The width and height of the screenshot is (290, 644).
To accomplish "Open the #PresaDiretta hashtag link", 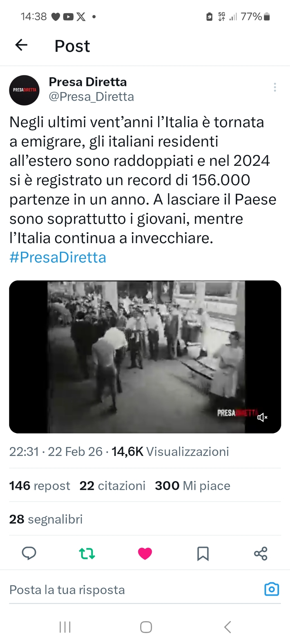I will [x=58, y=257].
